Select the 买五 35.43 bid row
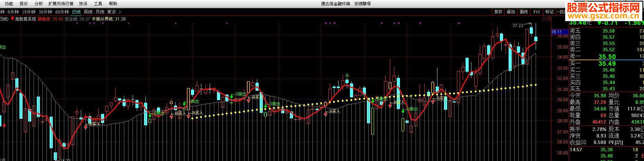The image size is (644, 161). click(x=607, y=89)
